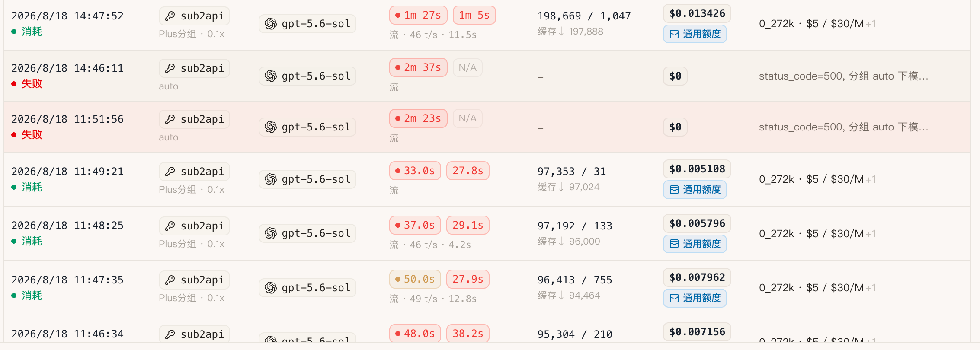Image resolution: width=980 pixels, height=350 pixels.
Task: Select the failed 失败 status at 11:51:56
Action: coord(27,135)
